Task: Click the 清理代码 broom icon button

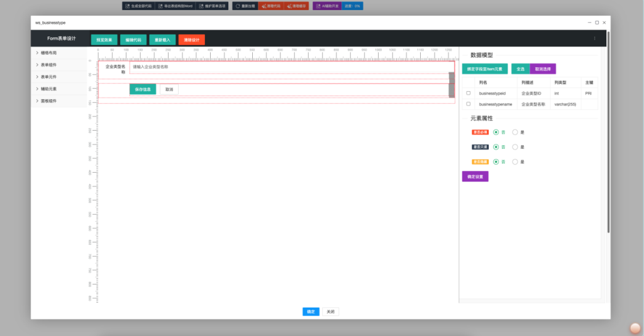Action: pos(270,6)
